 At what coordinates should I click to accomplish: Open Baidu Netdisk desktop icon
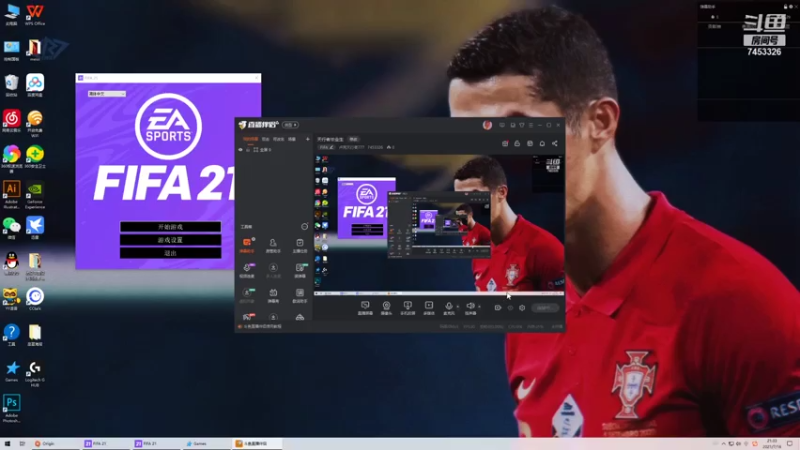pos(35,85)
